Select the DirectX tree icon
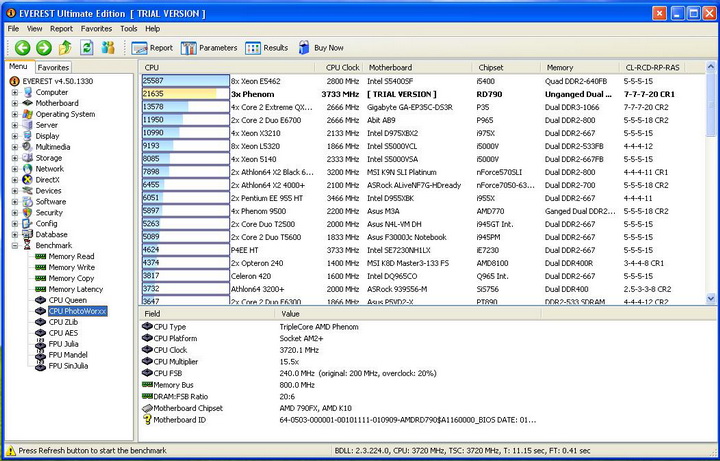This screenshot has height=461, width=720. [x=28, y=180]
